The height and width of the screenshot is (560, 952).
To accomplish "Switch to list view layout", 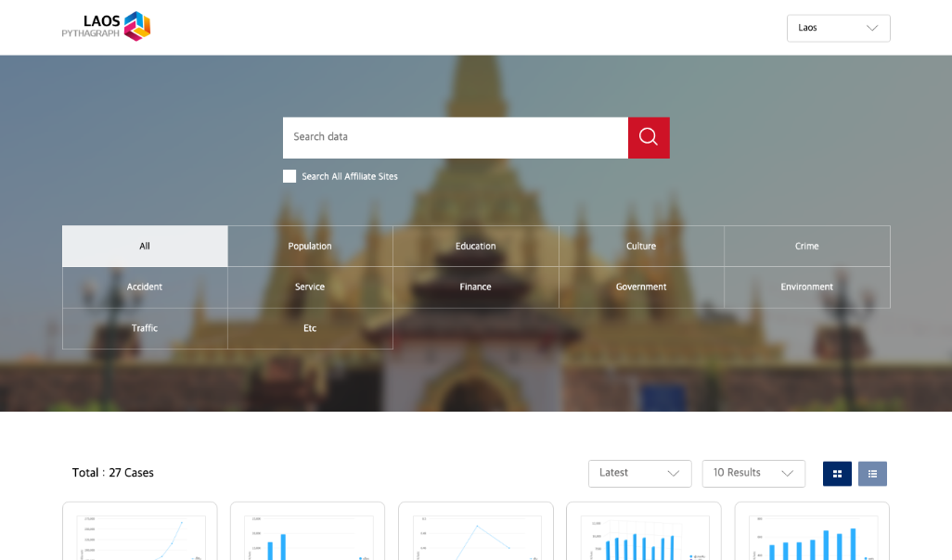I will (x=872, y=474).
